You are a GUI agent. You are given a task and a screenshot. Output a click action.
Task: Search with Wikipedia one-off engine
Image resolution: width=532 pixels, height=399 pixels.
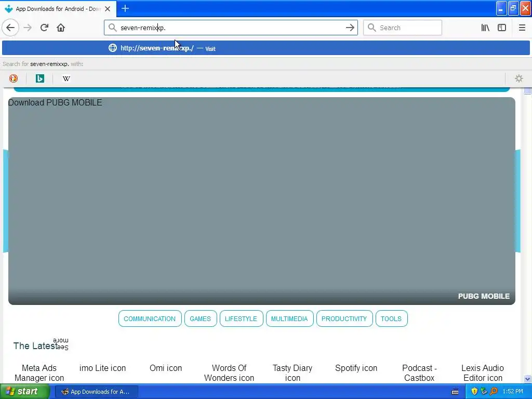click(x=66, y=79)
